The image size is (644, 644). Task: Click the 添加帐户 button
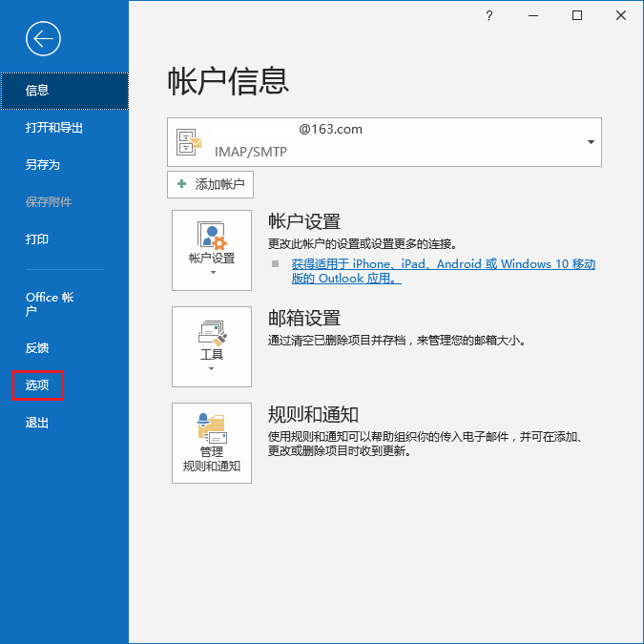coord(210,184)
